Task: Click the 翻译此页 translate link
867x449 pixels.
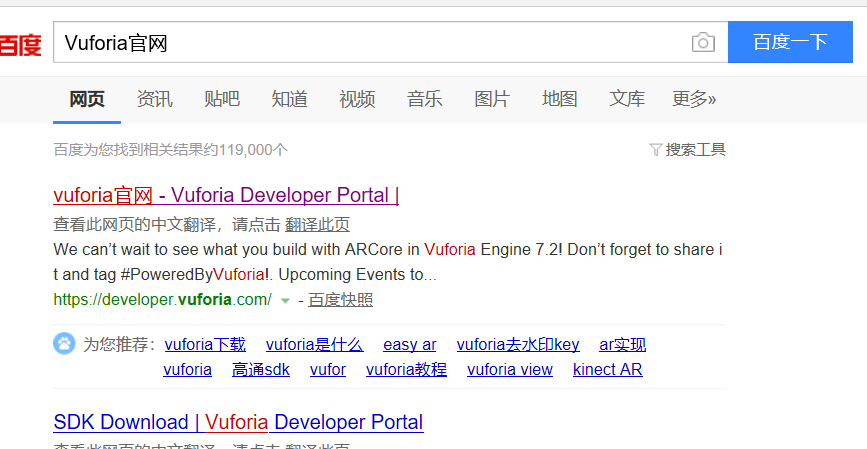Action: (317, 224)
